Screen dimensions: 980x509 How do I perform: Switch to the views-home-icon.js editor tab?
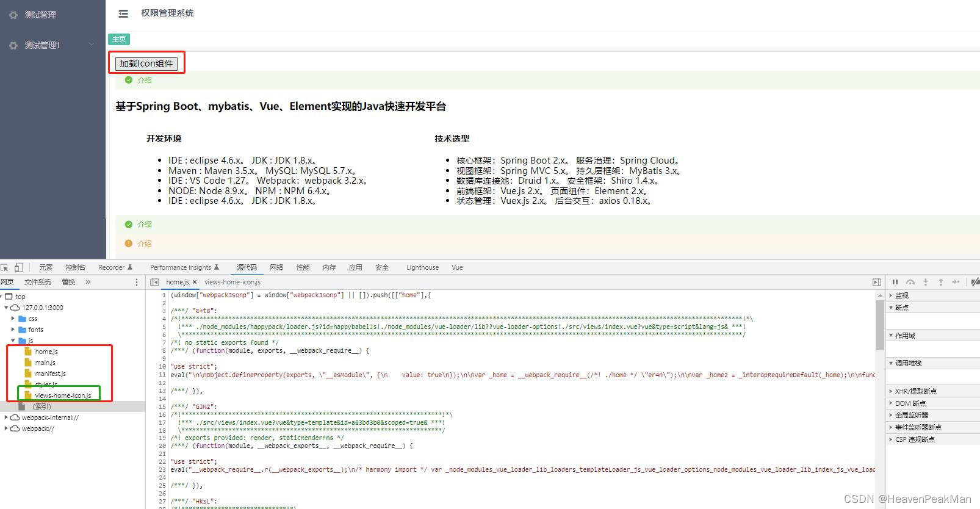click(x=232, y=282)
